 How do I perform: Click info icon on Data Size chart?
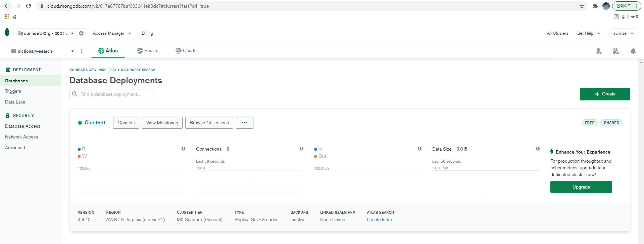[x=538, y=149]
